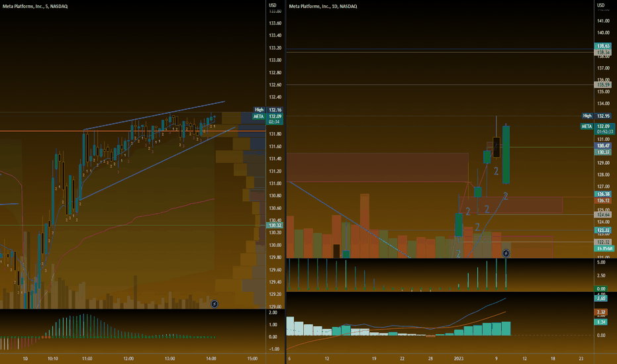The image size is (617, 364).
Task: Select the META 132.09 label on the daily chart
Action: click(596, 126)
